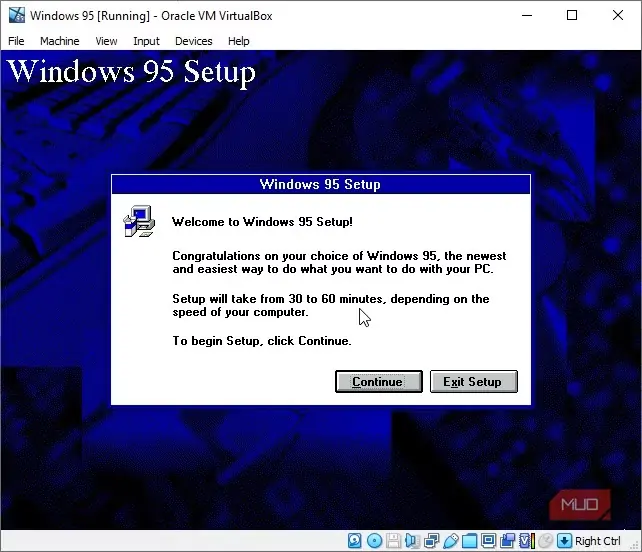Viewport: 642px width, 552px height.
Task: Click the 'To begin Setup, click Continue.' text
Action: pos(262,341)
